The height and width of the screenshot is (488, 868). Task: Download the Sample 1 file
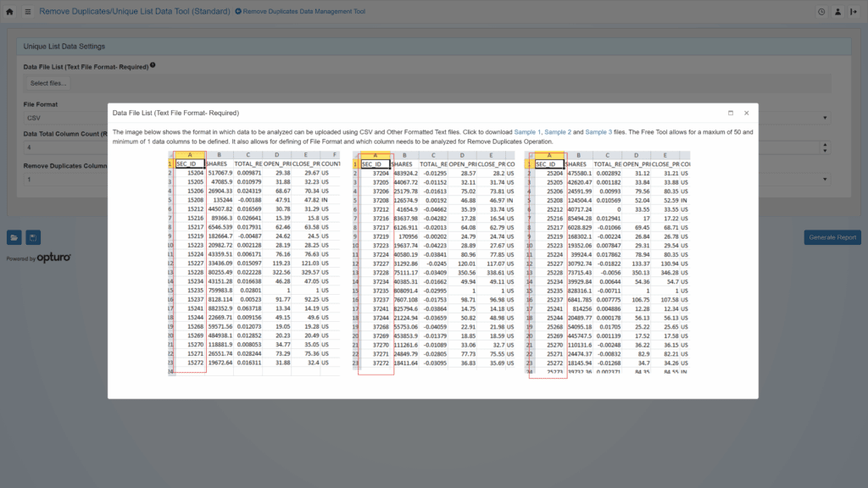pyautogui.click(x=527, y=133)
